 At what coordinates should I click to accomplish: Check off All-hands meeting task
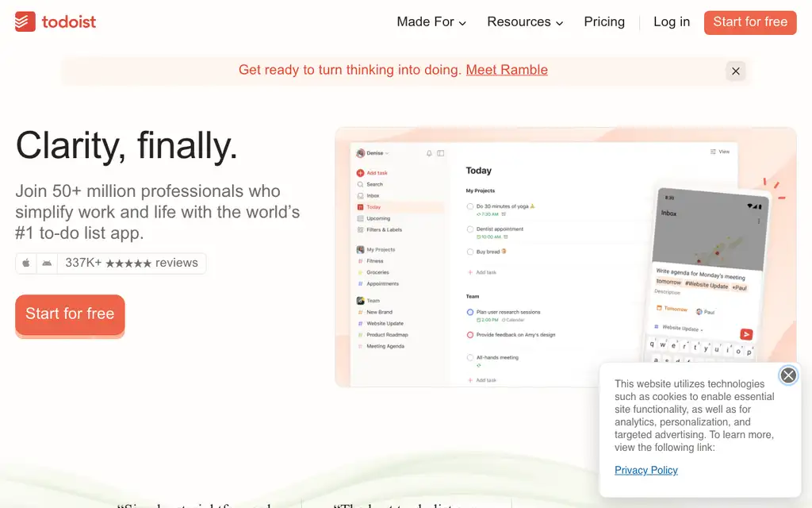[469, 358]
